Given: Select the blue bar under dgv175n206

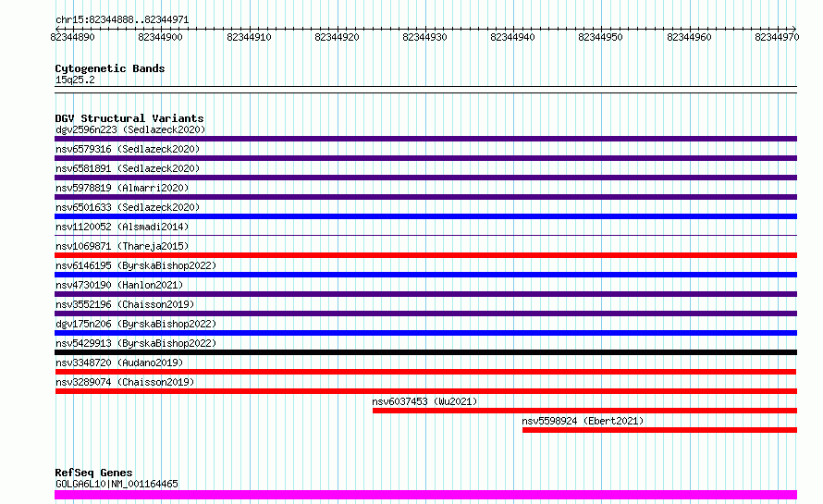Looking at the screenshot, I should point(425,333).
